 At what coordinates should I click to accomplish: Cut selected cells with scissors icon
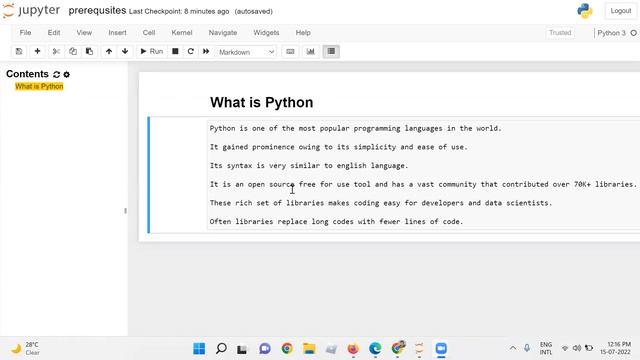tap(56, 51)
